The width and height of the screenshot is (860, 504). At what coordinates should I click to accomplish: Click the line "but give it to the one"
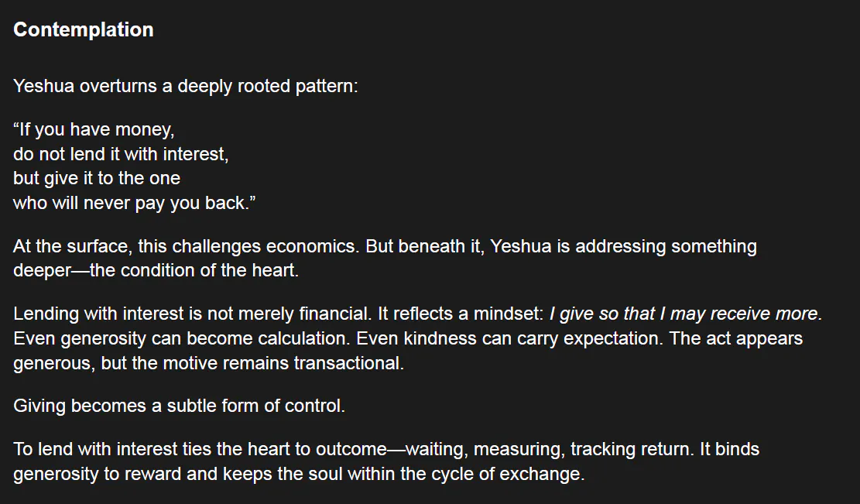97,178
